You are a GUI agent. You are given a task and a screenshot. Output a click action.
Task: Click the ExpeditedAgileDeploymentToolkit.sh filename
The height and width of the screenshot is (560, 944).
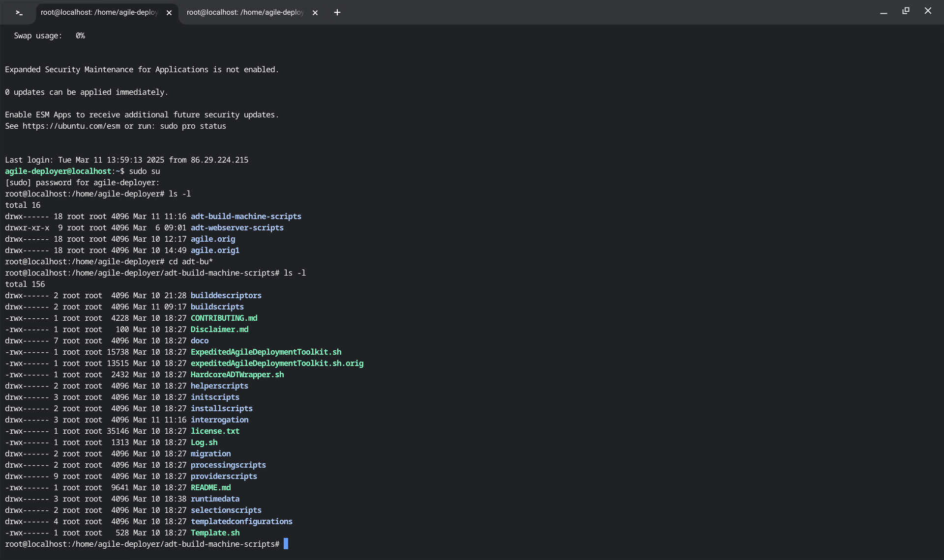pos(265,352)
